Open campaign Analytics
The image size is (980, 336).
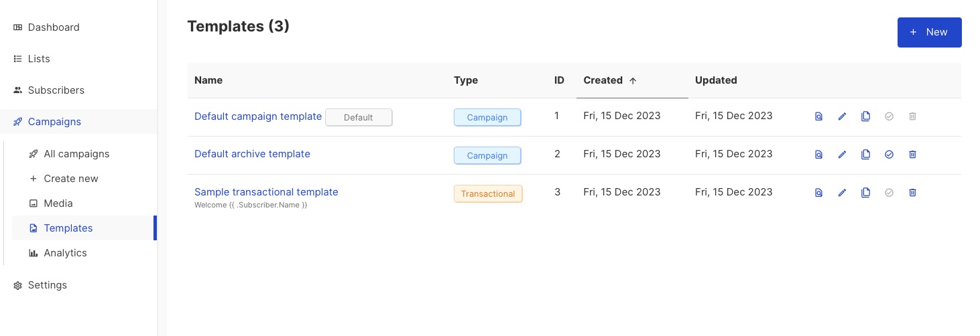84,253
